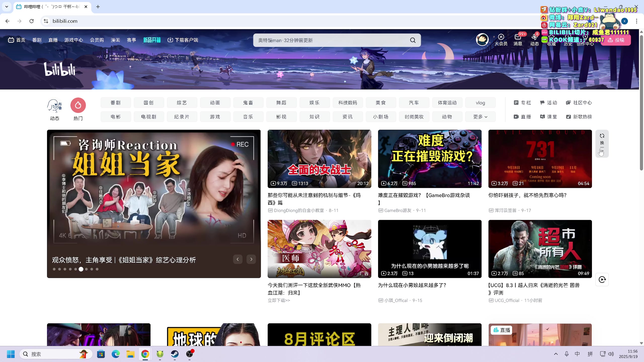This screenshot has width=644, height=362.
Task: Open the 时尚美妆 category
Action: click(414, 117)
